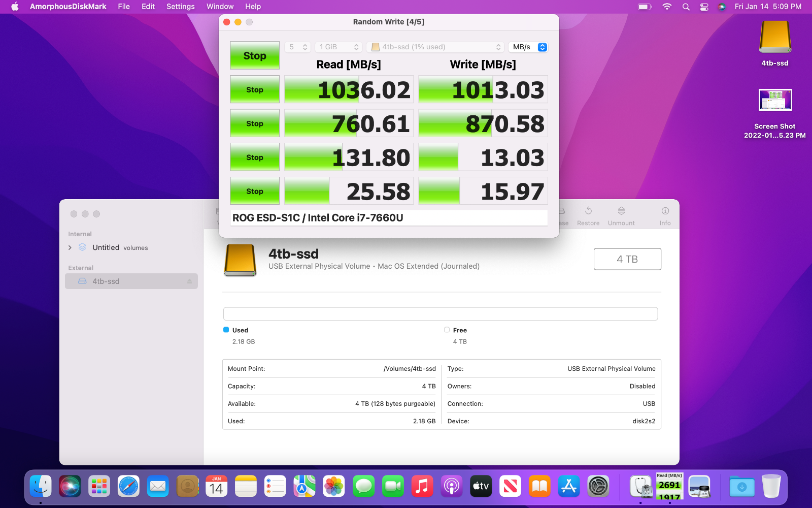Click the large 4tb-ssd drive icon in Disk Utility

click(240, 260)
